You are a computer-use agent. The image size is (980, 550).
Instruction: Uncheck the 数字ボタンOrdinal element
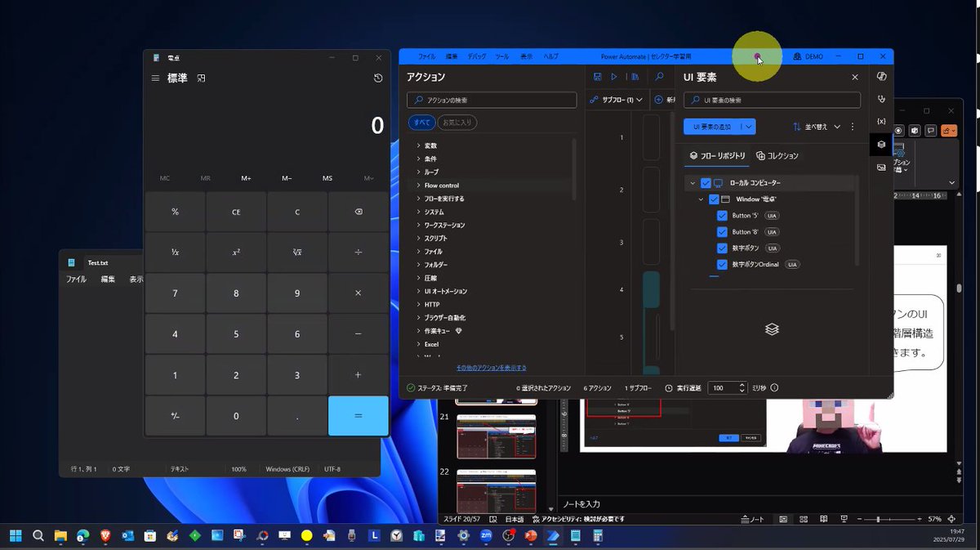(722, 264)
